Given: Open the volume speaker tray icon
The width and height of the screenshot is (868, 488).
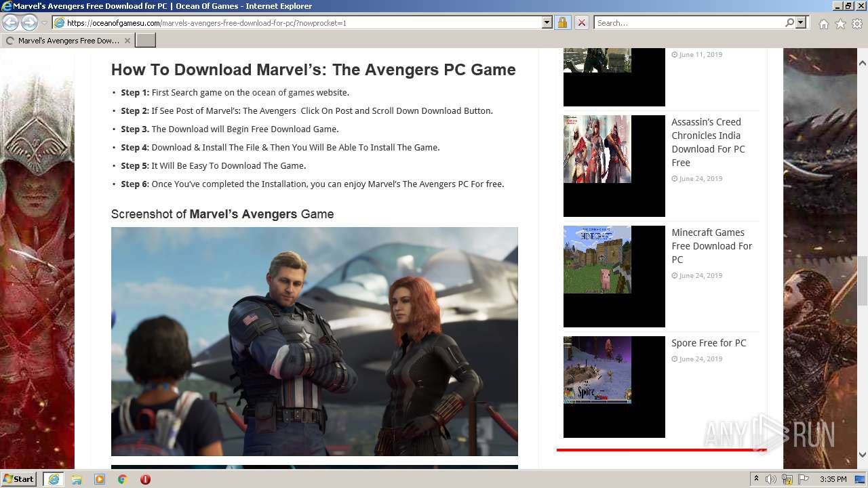Looking at the screenshot, I should point(771,479).
